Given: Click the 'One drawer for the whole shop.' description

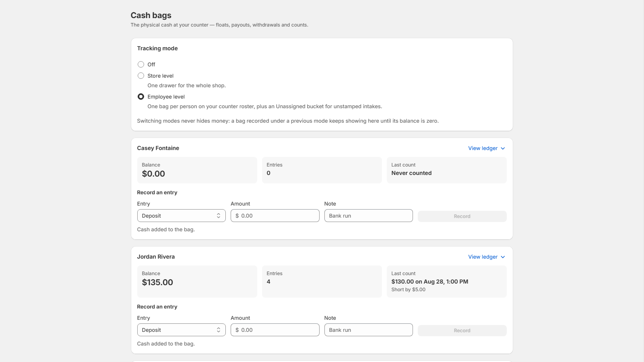Looking at the screenshot, I should pos(187,85).
